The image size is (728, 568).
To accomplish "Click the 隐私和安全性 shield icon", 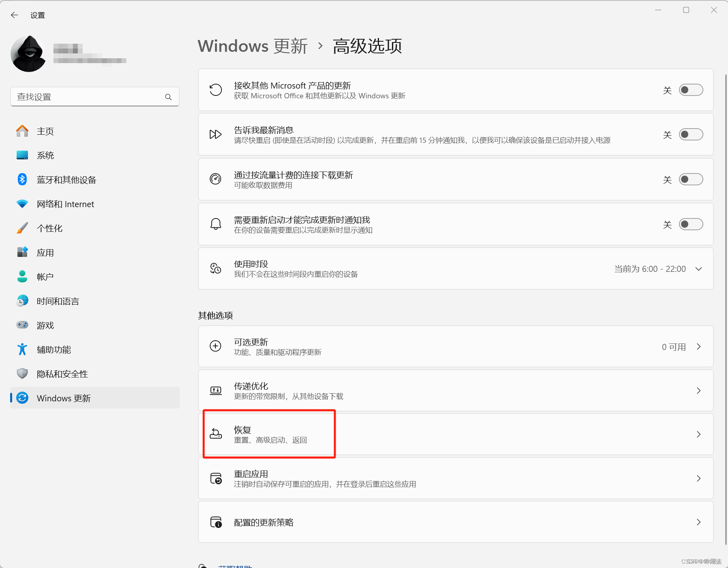I will 22,373.
